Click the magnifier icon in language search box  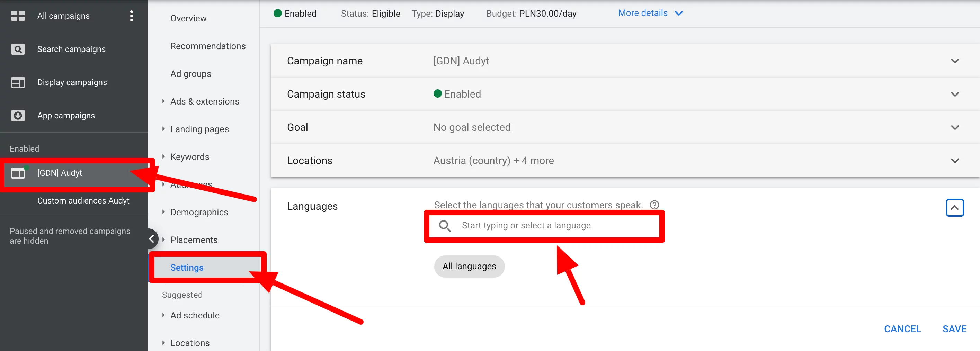(x=445, y=226)
